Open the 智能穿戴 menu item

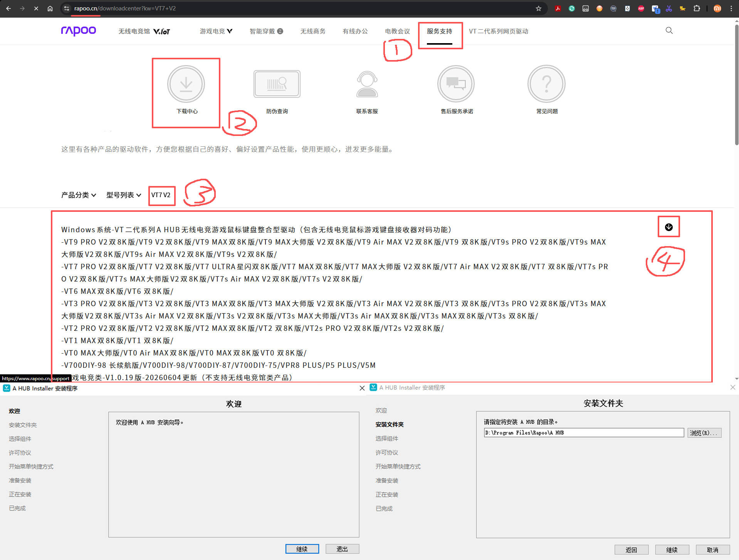click(x=266, y=31)
